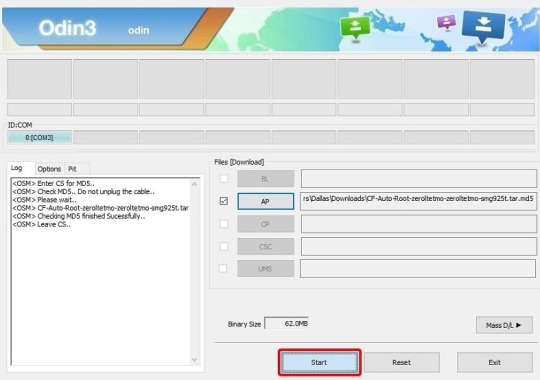The height and width of the screenshot is (380, 540).
Task: Click the CSC file path field
Action: pos(418,247)
